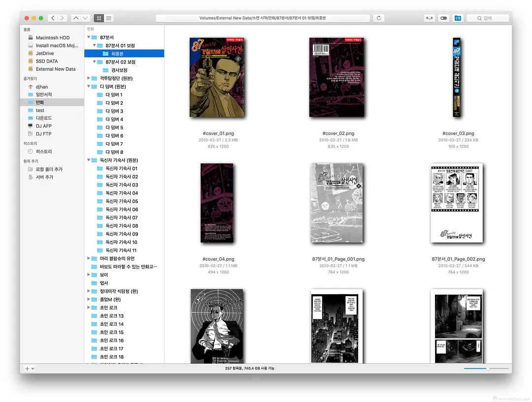
Task: Expand the 격투탐정단 (원본) folder
Action: point(89,78)
